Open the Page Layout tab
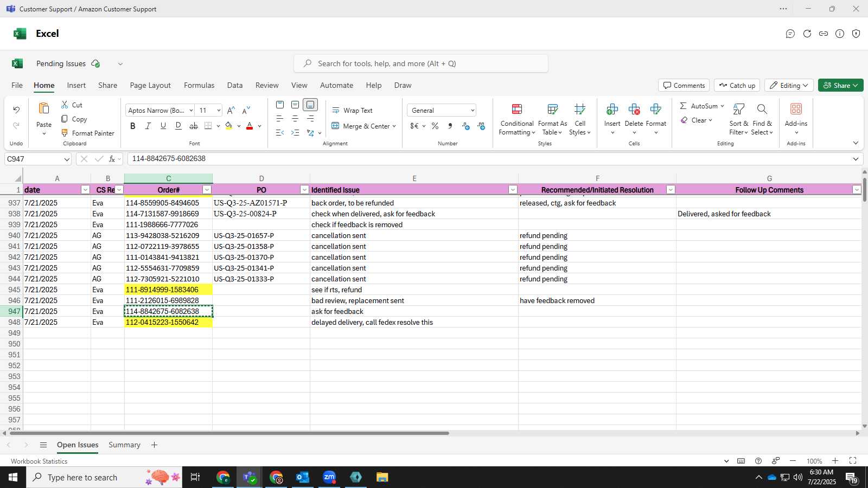 point(150,86)
